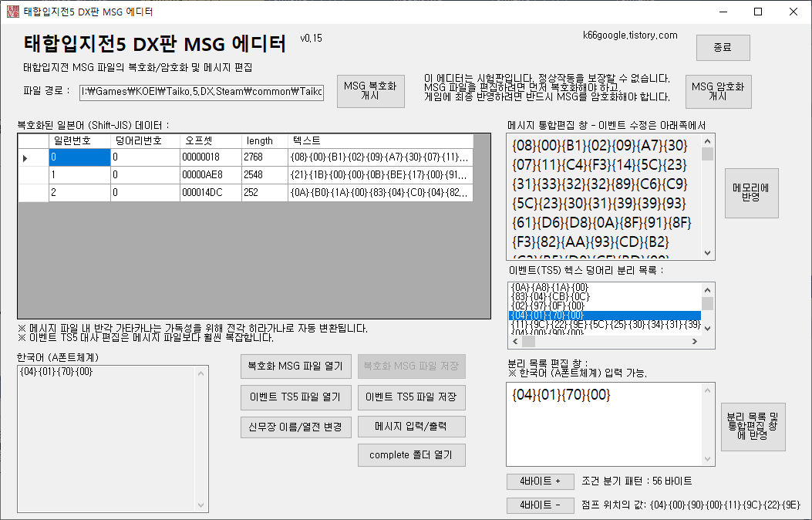Click the length cell 2768

coord(264,157)
